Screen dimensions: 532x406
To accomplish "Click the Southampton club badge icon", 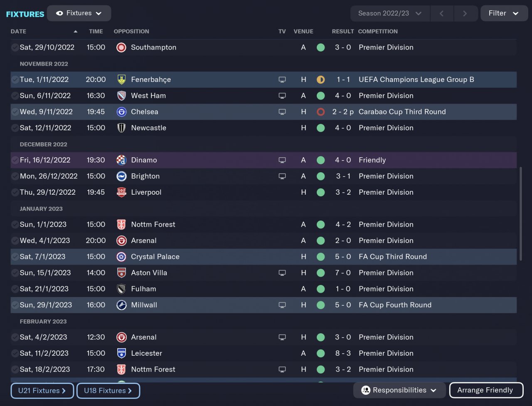I will coord(121,47).
